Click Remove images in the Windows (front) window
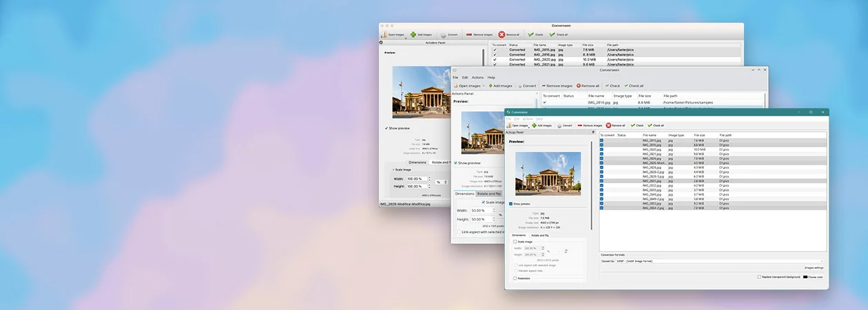 coord(590,125)
